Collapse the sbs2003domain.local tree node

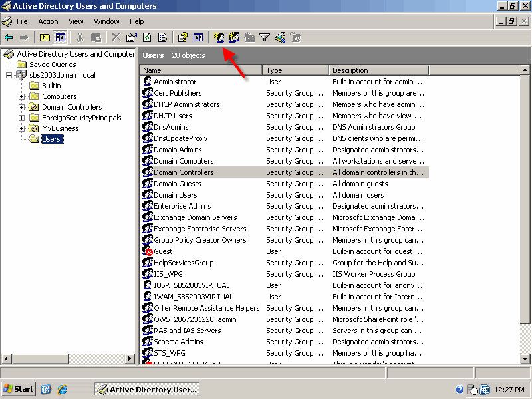point(9,75)
